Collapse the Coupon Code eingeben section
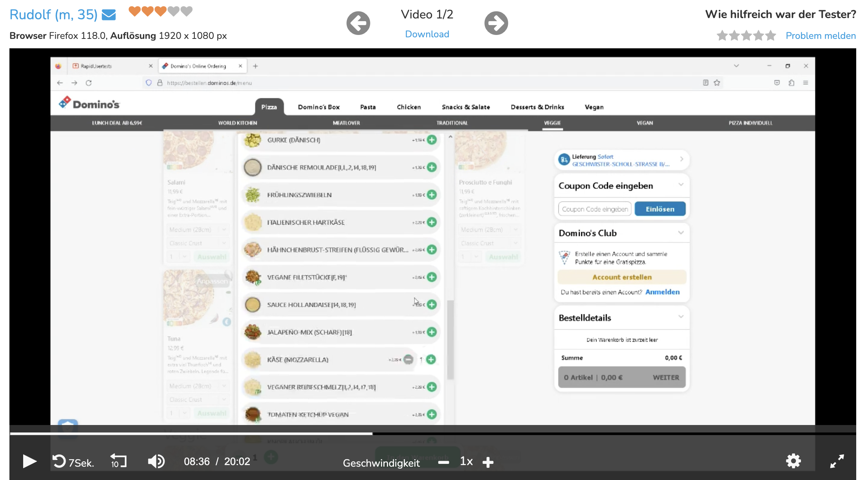The width and height of the screenshot is (868, 480). 681,185
